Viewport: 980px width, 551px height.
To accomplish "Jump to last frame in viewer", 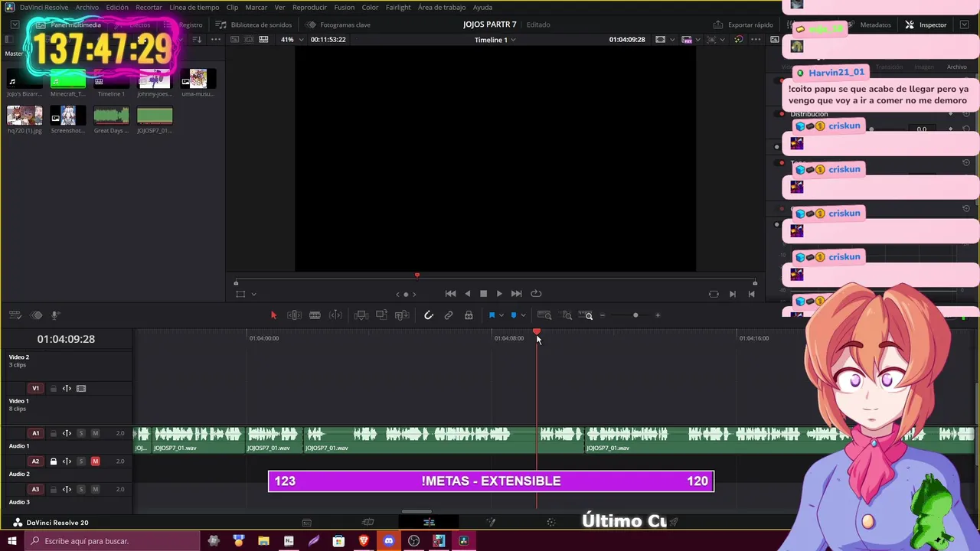I will [x=517, y=294].
